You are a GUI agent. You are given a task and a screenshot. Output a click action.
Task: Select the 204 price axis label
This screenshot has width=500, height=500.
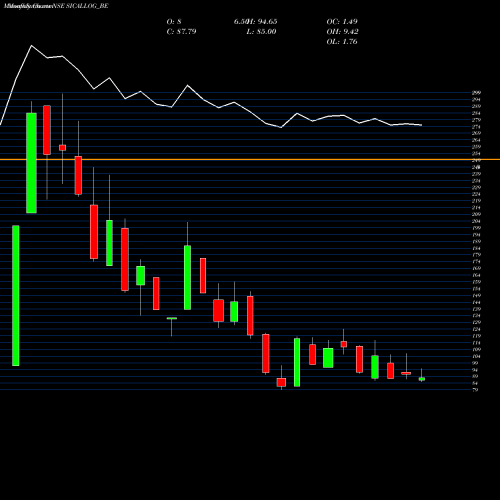[476, 221]
